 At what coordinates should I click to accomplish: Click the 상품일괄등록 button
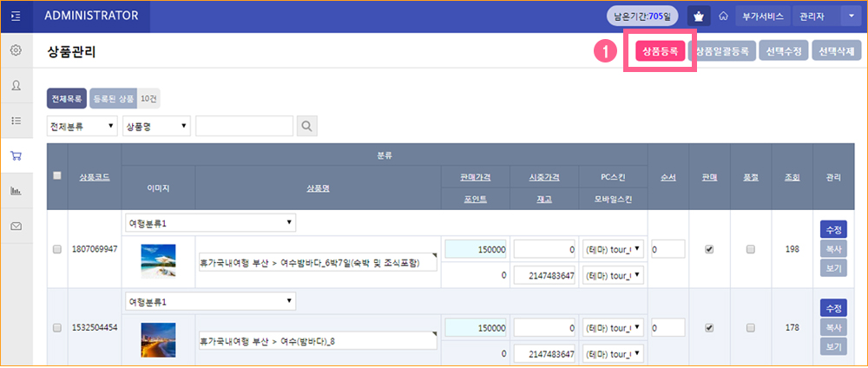[722, 51]
